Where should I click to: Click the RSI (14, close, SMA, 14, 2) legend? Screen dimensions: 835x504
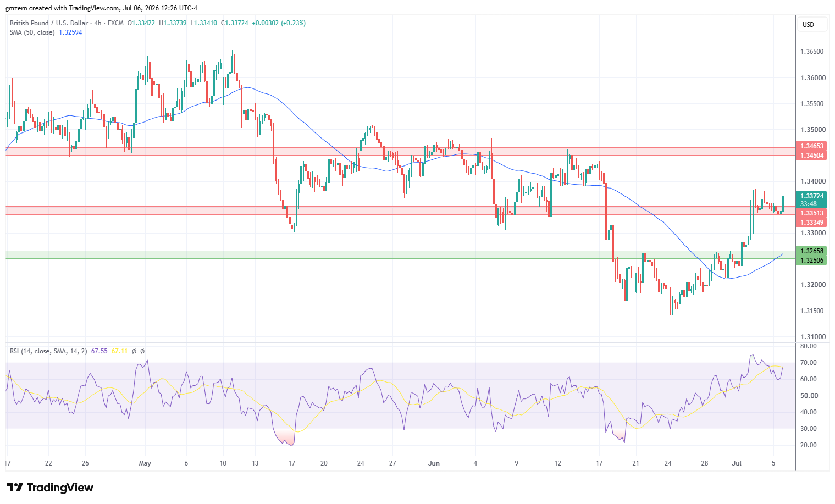click(x=48, y=351)
